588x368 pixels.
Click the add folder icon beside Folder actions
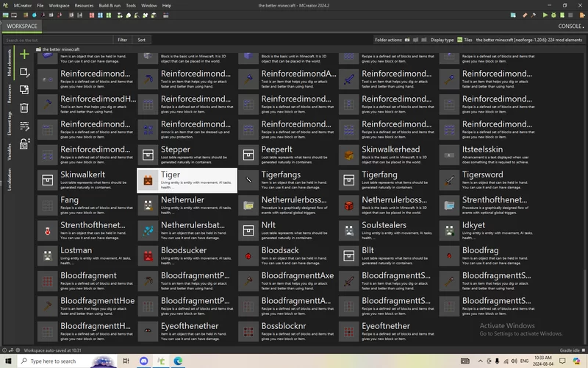pos(407,40)
